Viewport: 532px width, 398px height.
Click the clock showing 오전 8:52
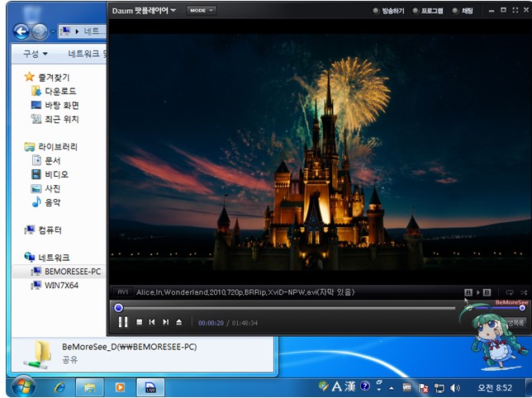[x=495, y=387]
